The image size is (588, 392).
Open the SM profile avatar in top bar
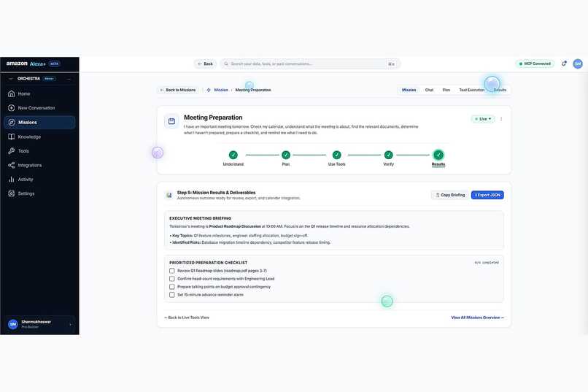pyautogui.click(x=578, y=64)
